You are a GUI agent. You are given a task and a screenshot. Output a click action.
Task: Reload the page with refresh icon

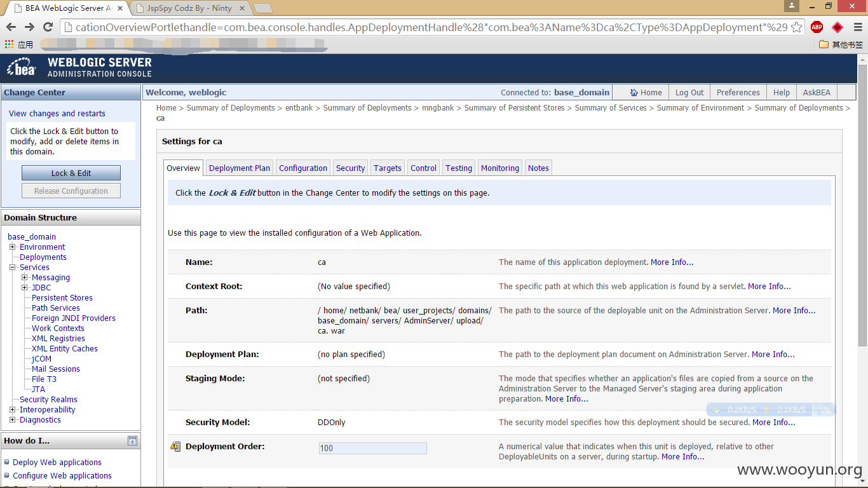[x=48, y=27]
